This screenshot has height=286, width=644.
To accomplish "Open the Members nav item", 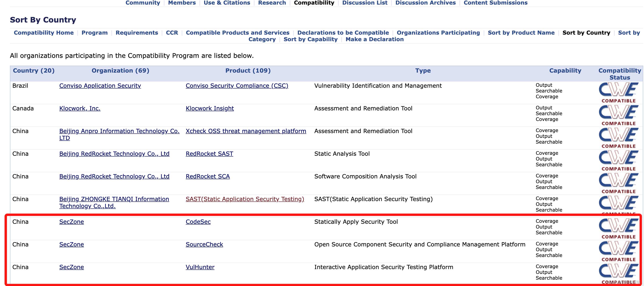I will point(182,3).
